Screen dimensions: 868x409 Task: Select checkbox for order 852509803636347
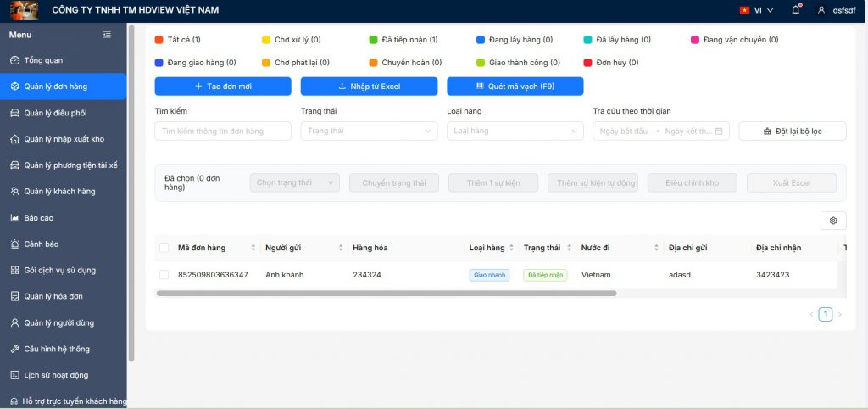pos(164,275)
